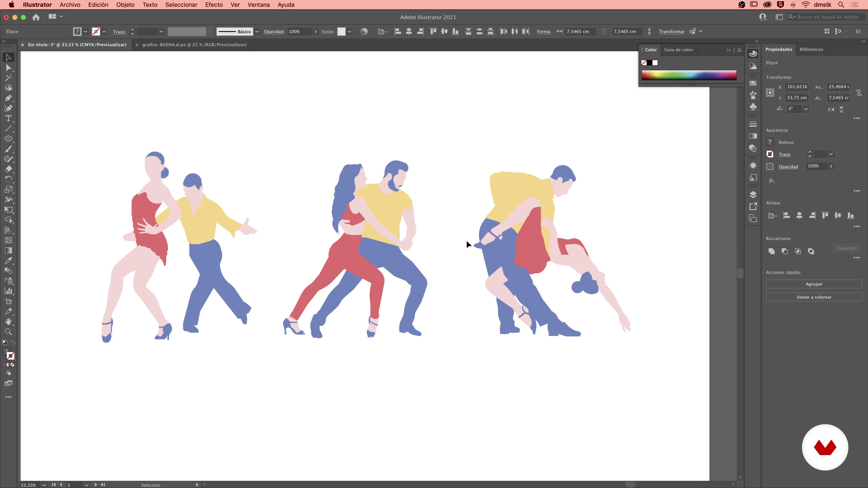868x488 pixels.
Task: Open artboard number dropdown
Action: click(x=87, y=485)
